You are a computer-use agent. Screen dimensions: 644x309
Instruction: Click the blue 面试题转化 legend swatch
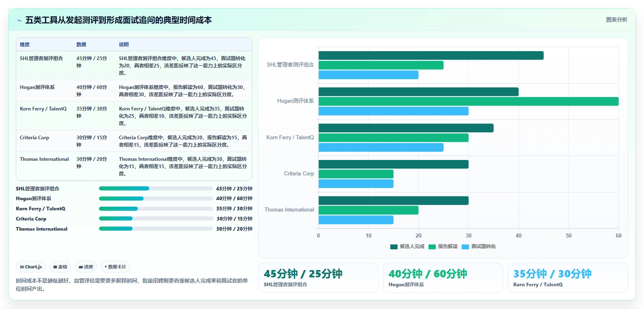tap(465, 246)
